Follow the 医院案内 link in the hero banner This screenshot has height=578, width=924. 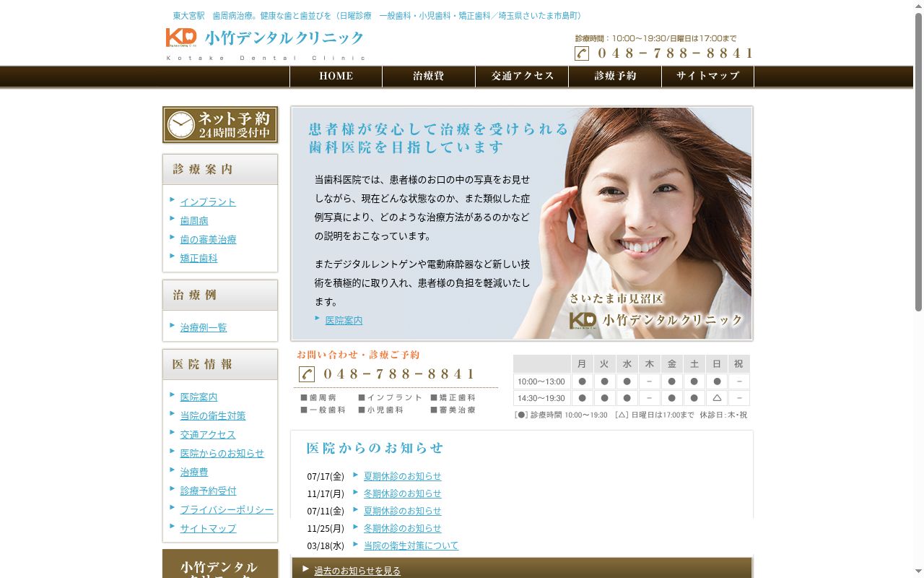pyautogui.click(x=344, y=320)
